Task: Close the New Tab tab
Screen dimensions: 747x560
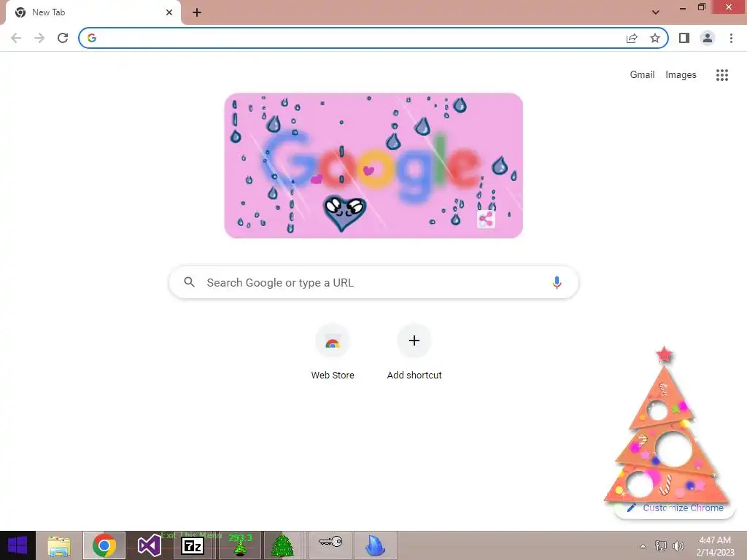Action: coord(169,12)
